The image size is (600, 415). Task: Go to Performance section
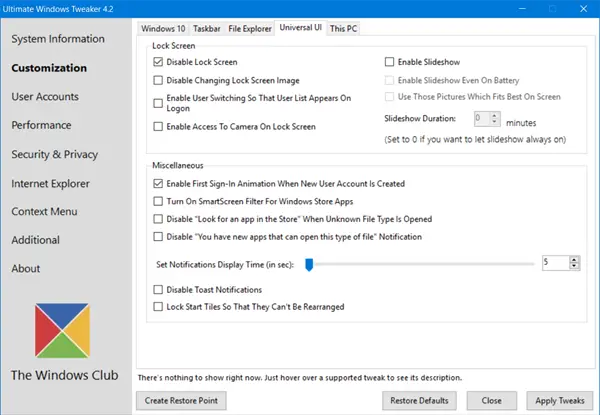pos(41,125)
